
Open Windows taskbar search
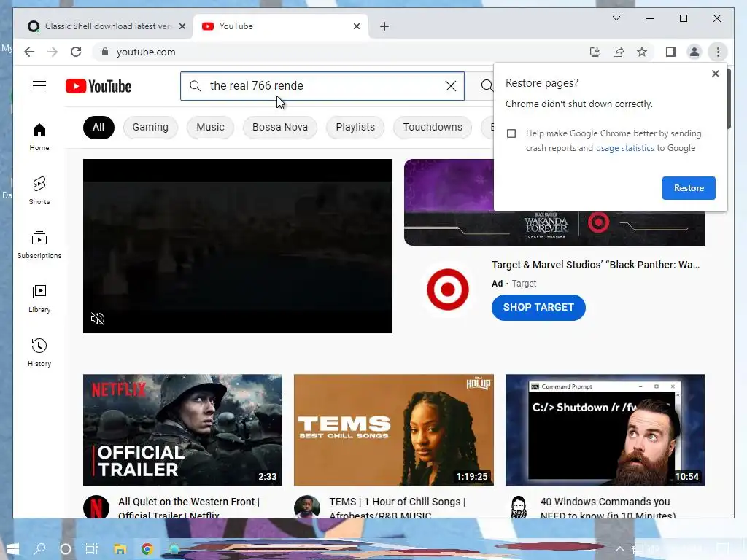click(39, 549)
